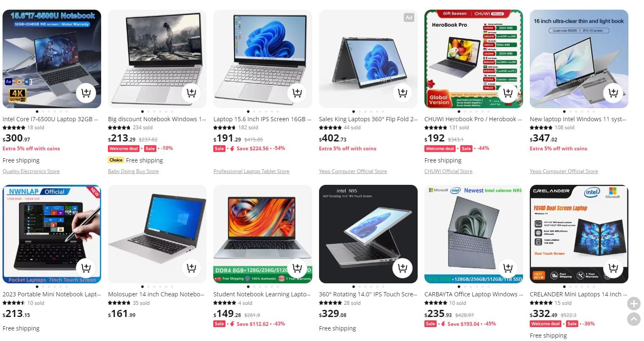644x341 pixels.
Task: Add Intel Core I7-6500U laptop to cart
Action: pyautogui.click(x=86, y=93)
